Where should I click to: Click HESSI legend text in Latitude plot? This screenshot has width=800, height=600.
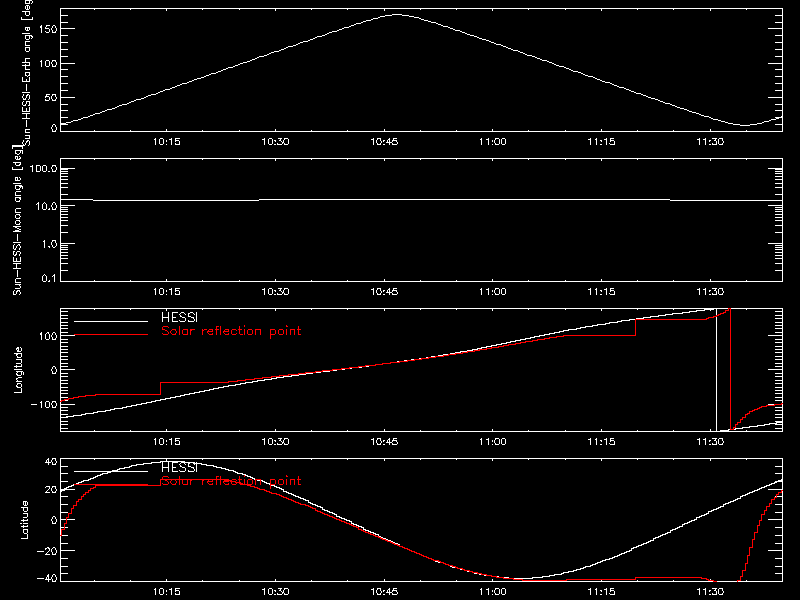pos(179,467)
